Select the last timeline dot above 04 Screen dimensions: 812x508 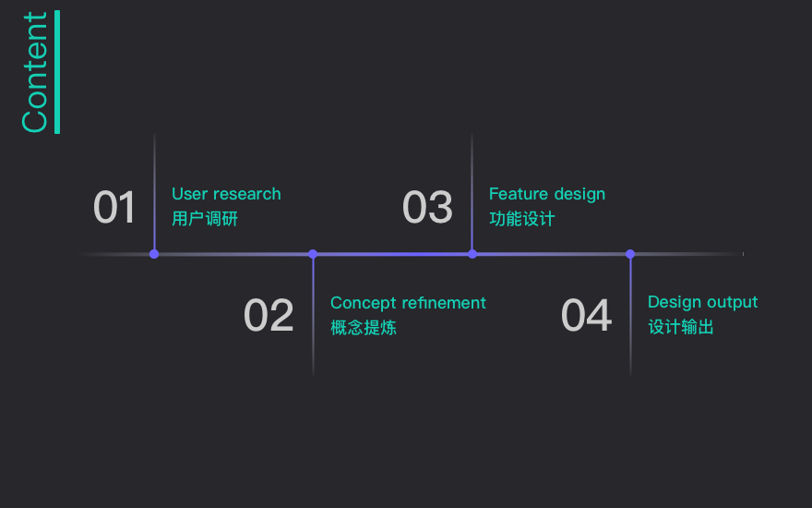coord(630,254)
